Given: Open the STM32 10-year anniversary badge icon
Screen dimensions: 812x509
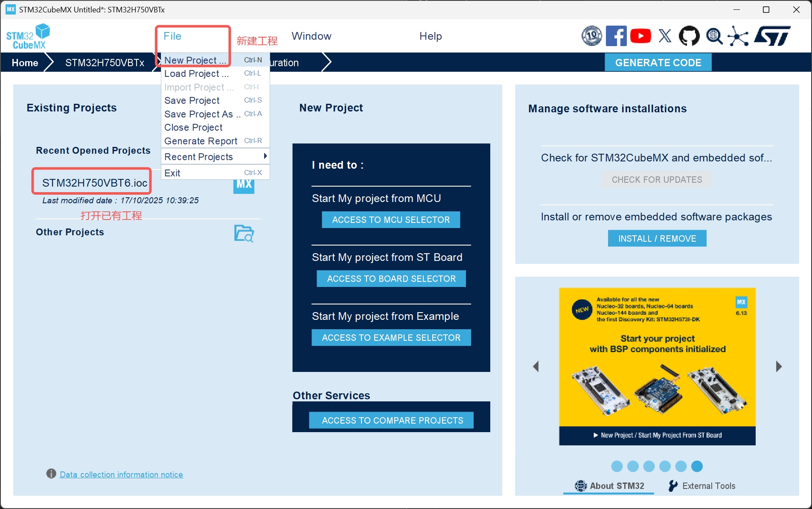Looking at the screenshot, I should [x=591, y=36].
